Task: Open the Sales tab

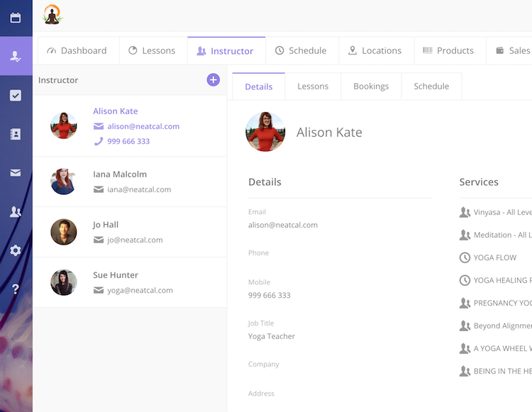Action: [509, 50]
